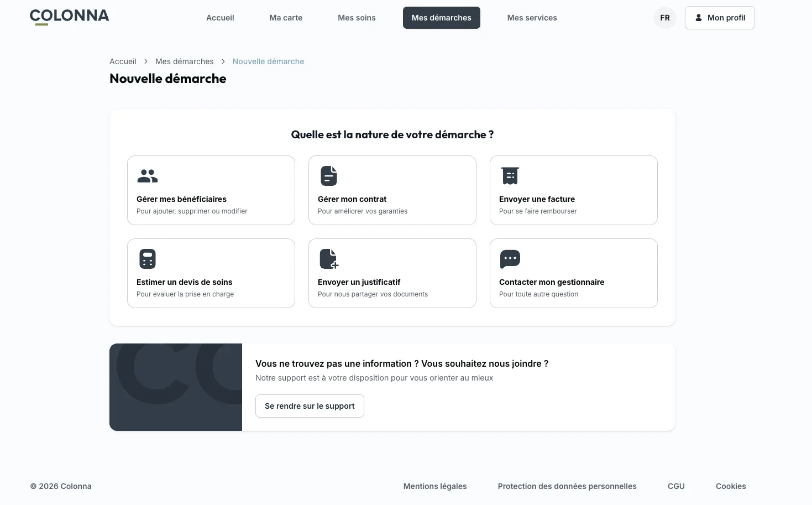Open the Mes services navigation item
Screen dimensions: 812x505
(532, 18)
